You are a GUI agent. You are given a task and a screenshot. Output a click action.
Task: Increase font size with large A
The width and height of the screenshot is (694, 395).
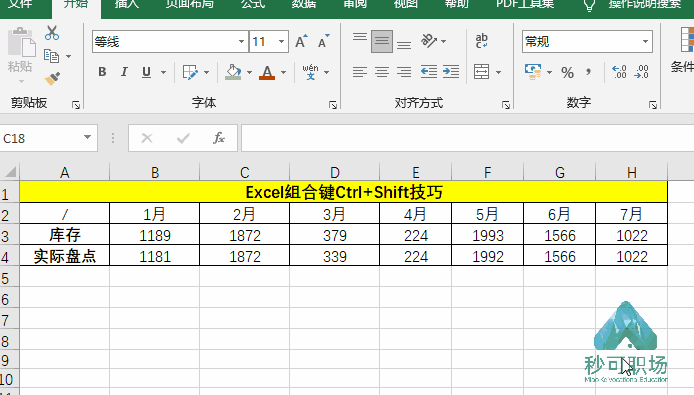point(301,42)
